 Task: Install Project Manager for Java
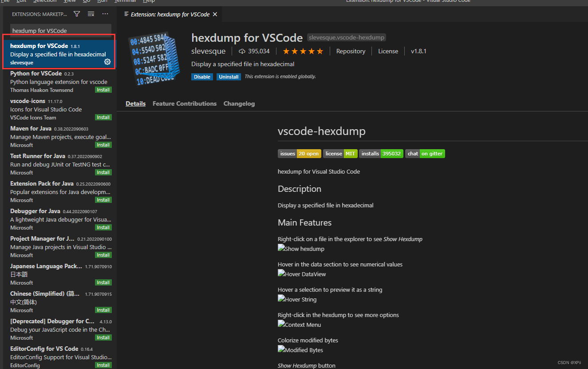tap(103, 255)
